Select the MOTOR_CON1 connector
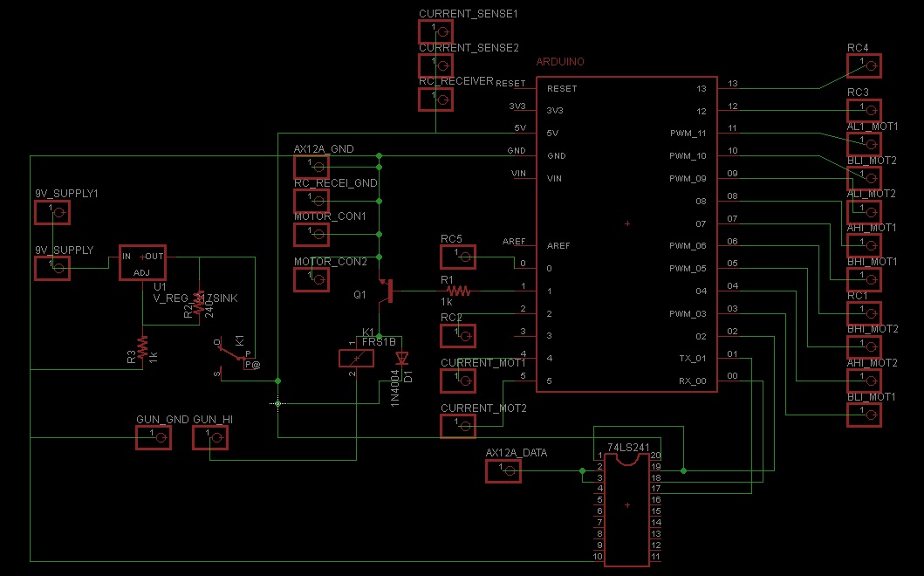The image size is (924, 576). click(311, 234)
